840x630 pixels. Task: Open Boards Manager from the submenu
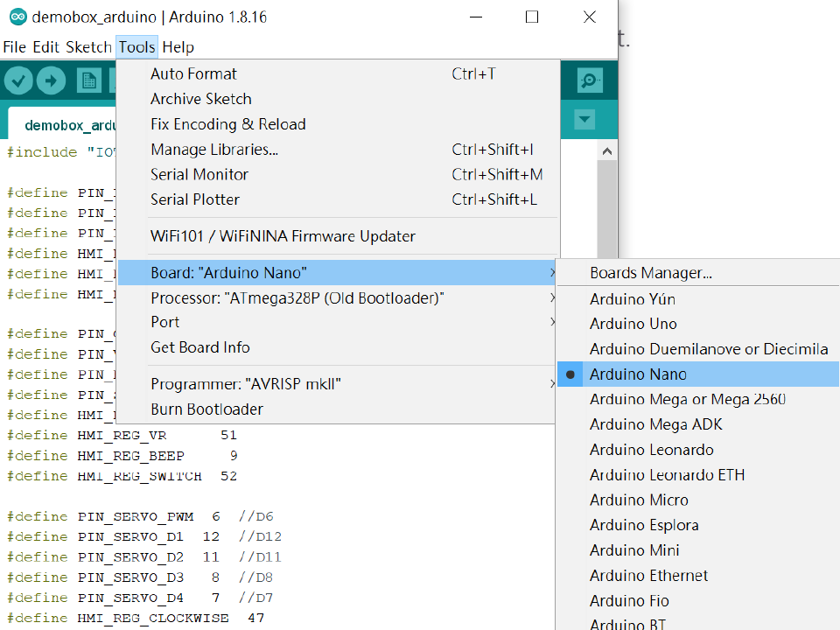click(650, 273)
